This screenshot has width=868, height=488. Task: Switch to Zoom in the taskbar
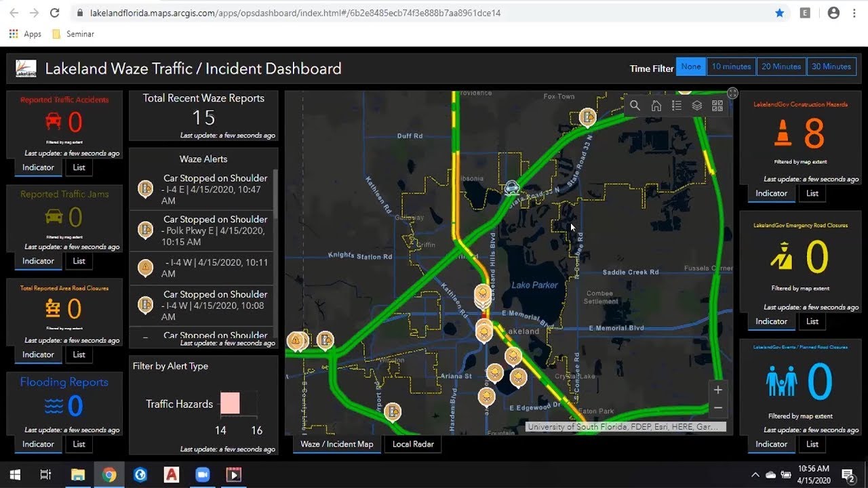pos(202,474)
